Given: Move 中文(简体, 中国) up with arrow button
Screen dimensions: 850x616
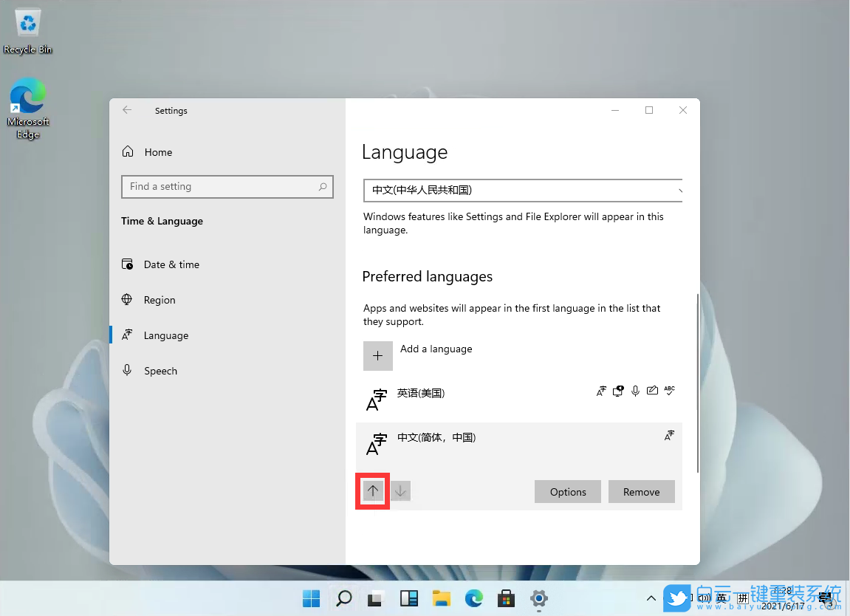Looking at the screenshot, I should coord(372,490).
